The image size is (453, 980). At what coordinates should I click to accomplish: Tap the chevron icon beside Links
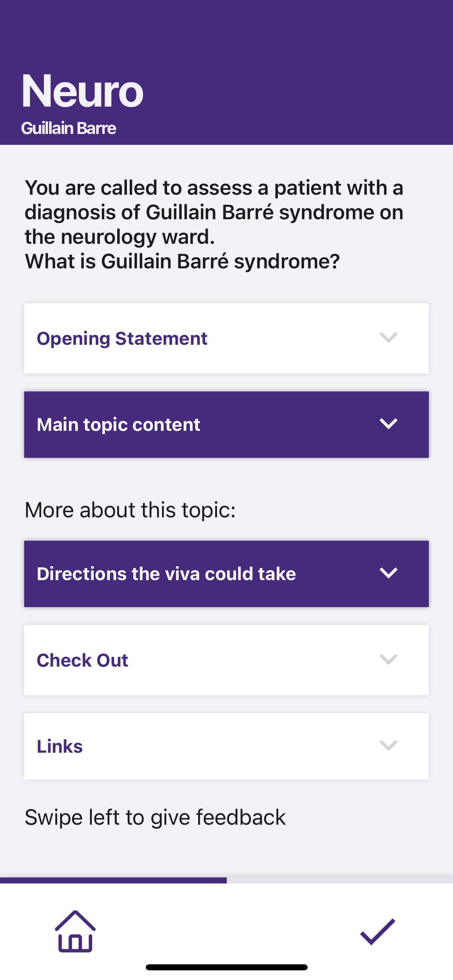tap(388, 745)
